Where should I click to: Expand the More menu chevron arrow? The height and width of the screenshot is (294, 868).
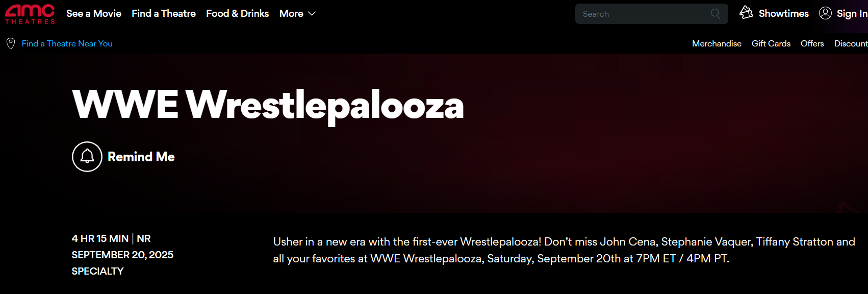click(x=312, y=14)
